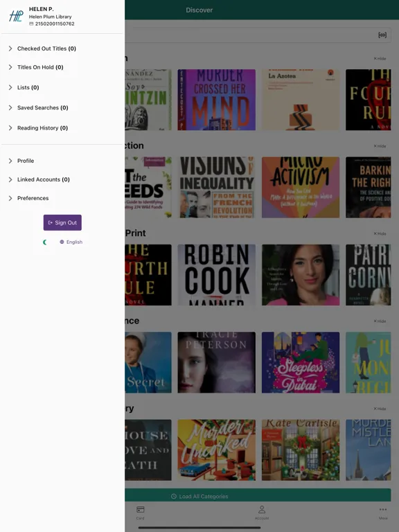The height and width of the screenshot is (532, 399).
Task: Open Saved Searches (0)
Action: tap(43, 107)
